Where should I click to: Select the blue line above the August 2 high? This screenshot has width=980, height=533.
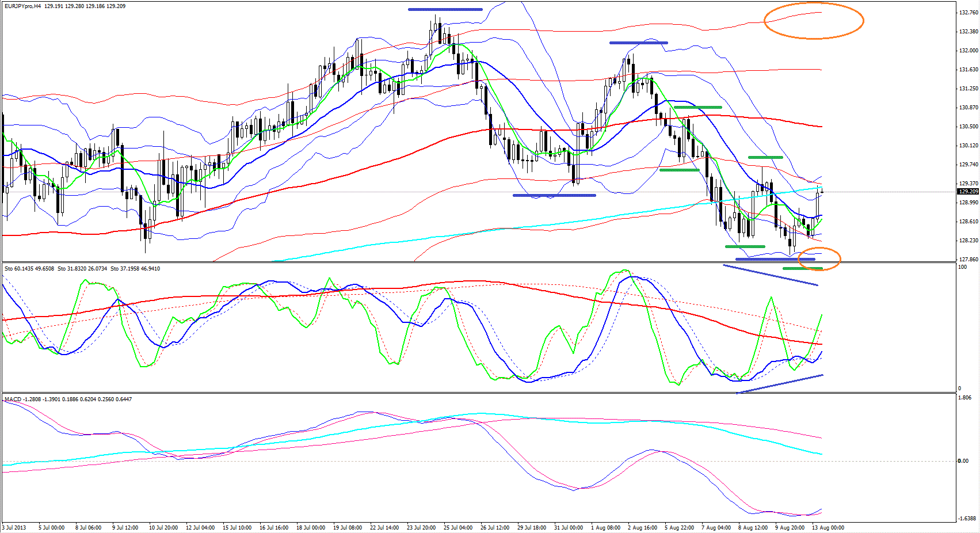coord(638,43)
